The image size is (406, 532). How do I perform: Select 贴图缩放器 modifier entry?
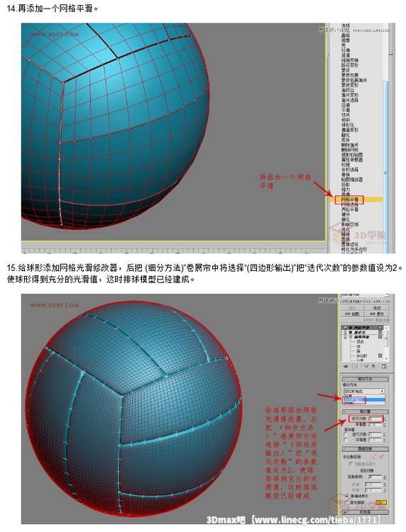(x=352, y=179)
